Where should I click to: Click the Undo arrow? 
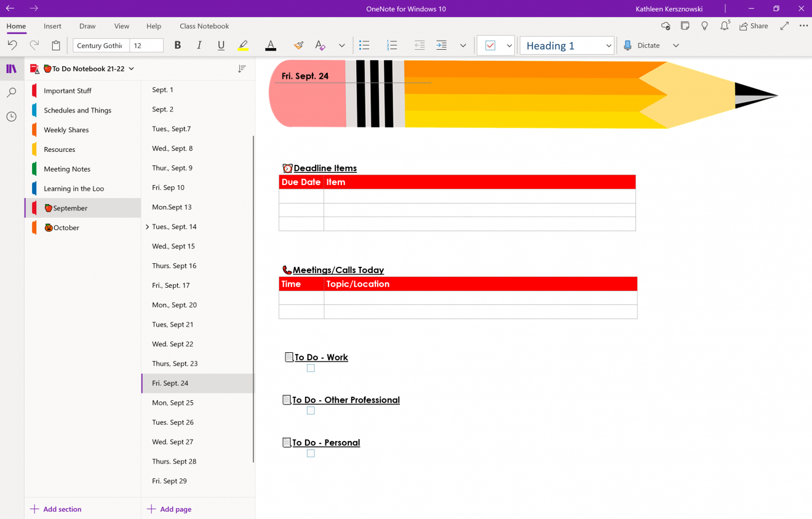(12, 45)
